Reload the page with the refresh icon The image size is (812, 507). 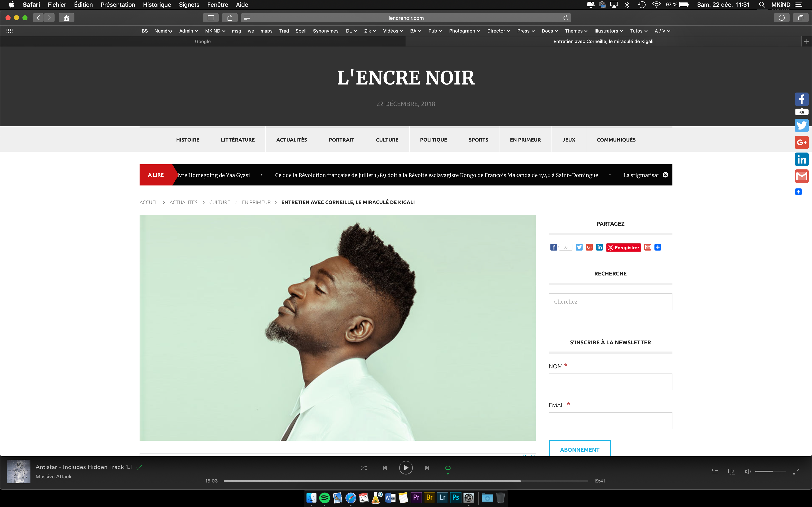coord(566,18)
